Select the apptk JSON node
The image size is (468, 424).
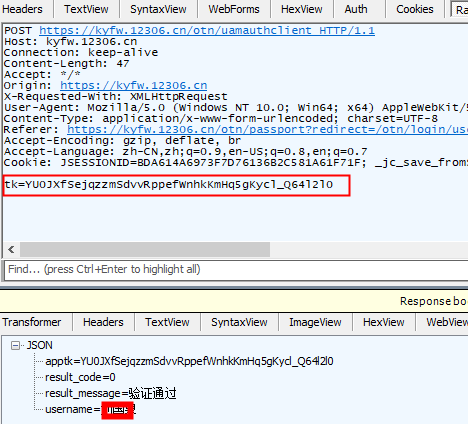click(189, 361)
